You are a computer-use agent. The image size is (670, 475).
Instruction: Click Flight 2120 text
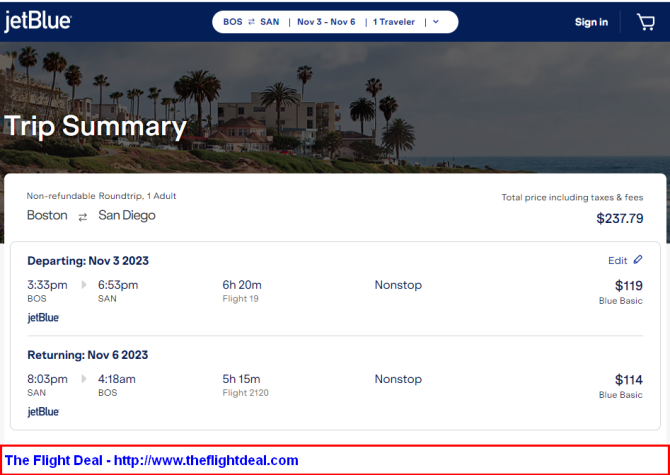[x=245, y=393]
